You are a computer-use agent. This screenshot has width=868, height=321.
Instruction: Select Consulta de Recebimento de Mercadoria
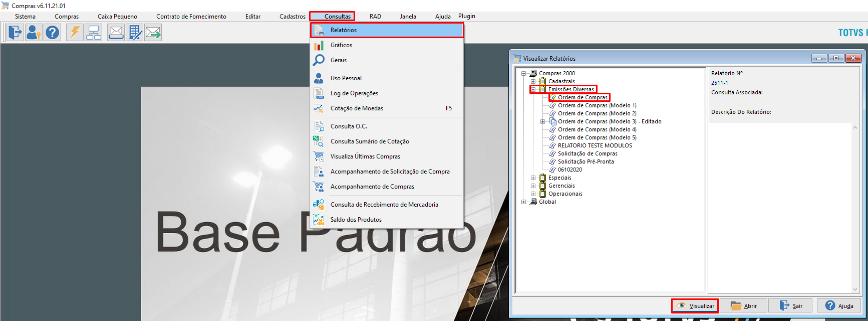[387, 205]
